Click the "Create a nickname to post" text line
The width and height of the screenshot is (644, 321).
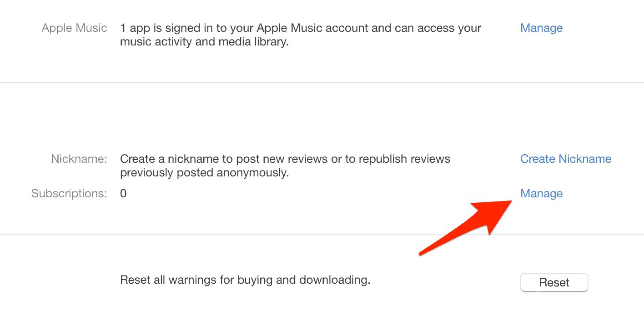click(x=285, y=159)
